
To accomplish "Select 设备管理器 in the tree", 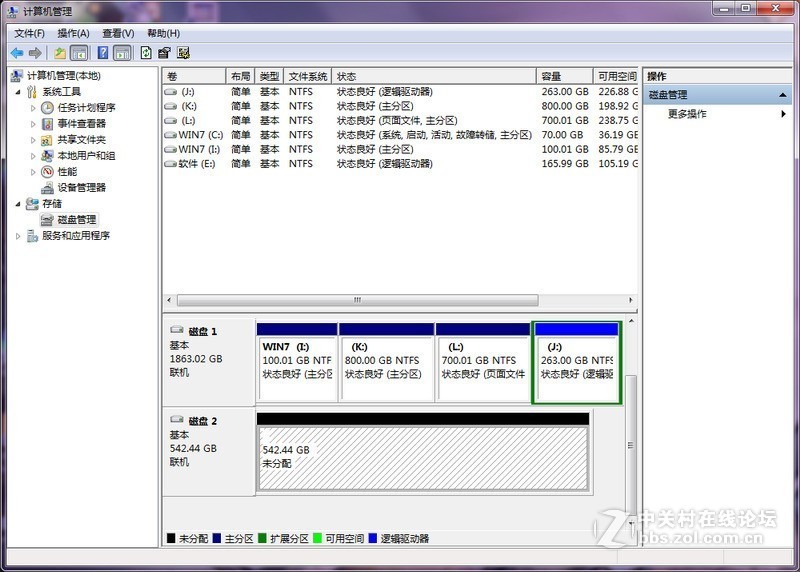I will tap(80, 187).
